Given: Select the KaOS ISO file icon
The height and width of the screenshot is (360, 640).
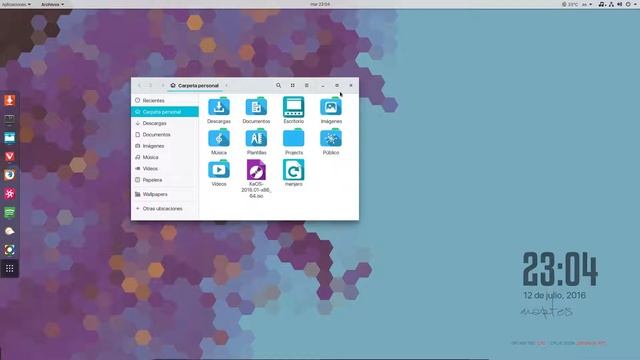Looking at the screenshot, I should [256, 170].
